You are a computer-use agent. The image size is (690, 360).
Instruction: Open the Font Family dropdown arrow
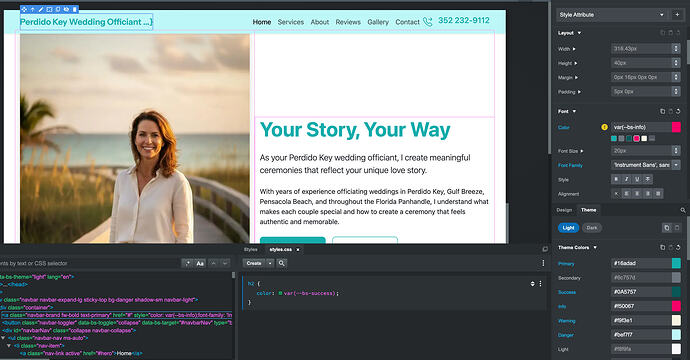point(676,165)
